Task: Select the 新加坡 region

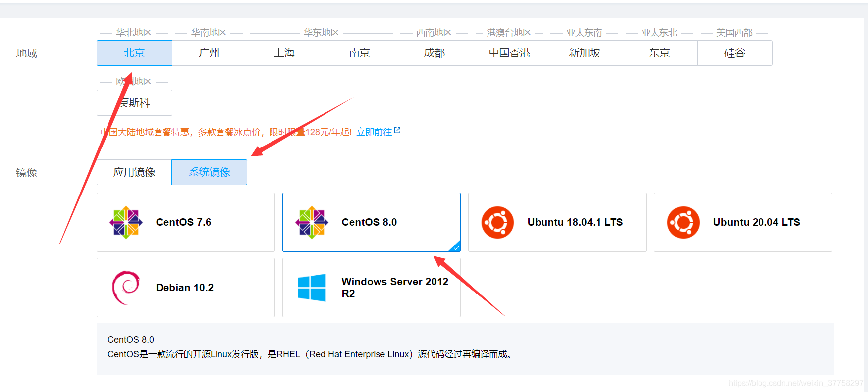Action: click(x=585, y=53)
